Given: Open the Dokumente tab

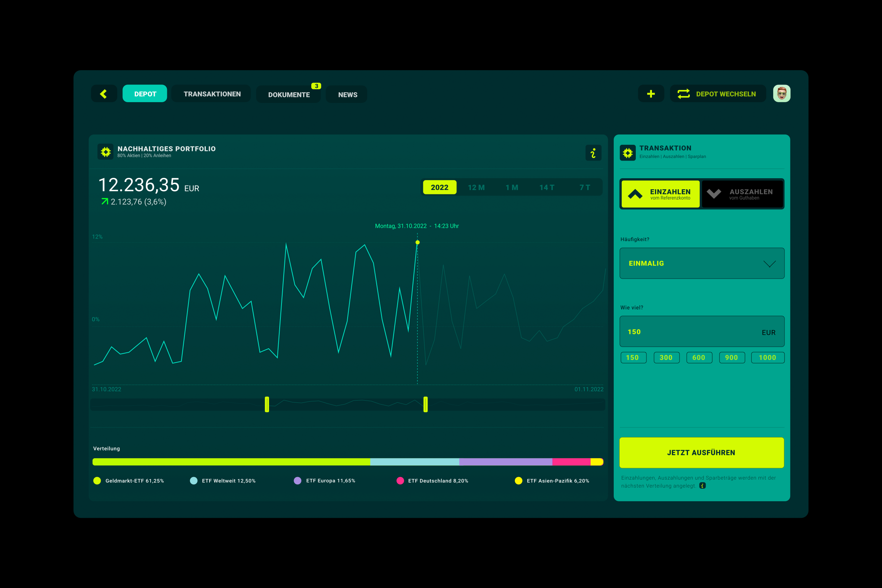Looking at the screenshot, I should click(289, 95).
